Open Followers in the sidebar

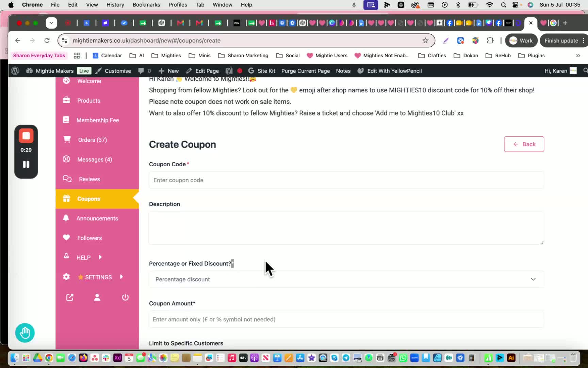click(x=89, y=238)
